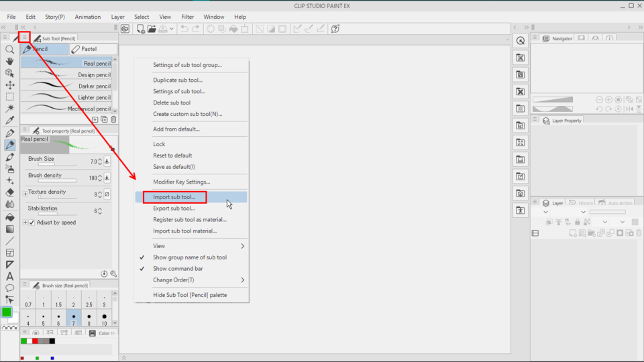Choose the Balloon tool
644x362 pixels.
coord(10,288)
